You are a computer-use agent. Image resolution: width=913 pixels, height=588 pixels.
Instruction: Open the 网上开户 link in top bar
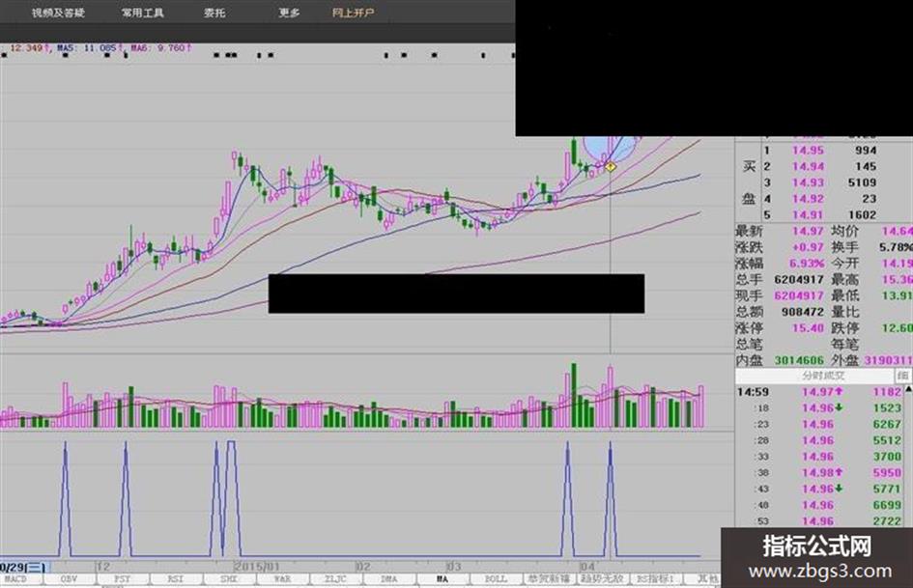click(x=353, y=13)
